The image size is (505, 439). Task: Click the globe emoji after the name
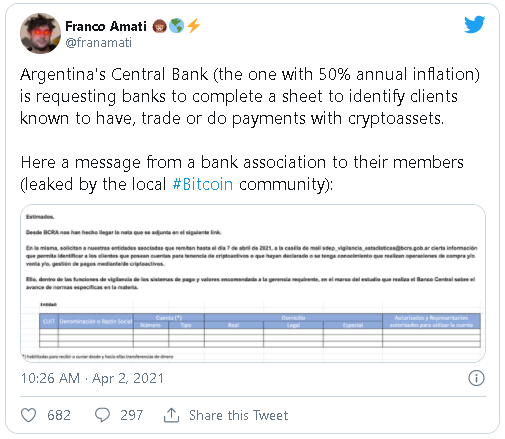tap(176, 26)
